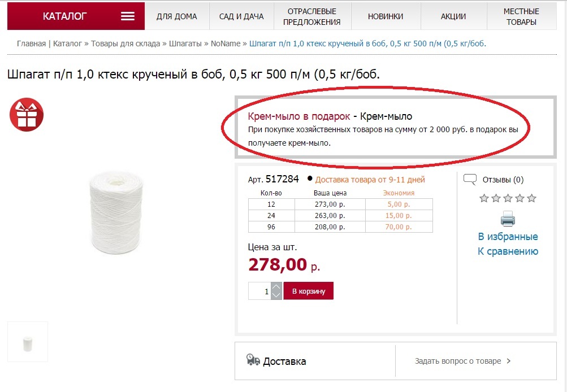Viewport: 567px width, 392px height.
Task: Go to the Акции menu section
Action: 453,16
